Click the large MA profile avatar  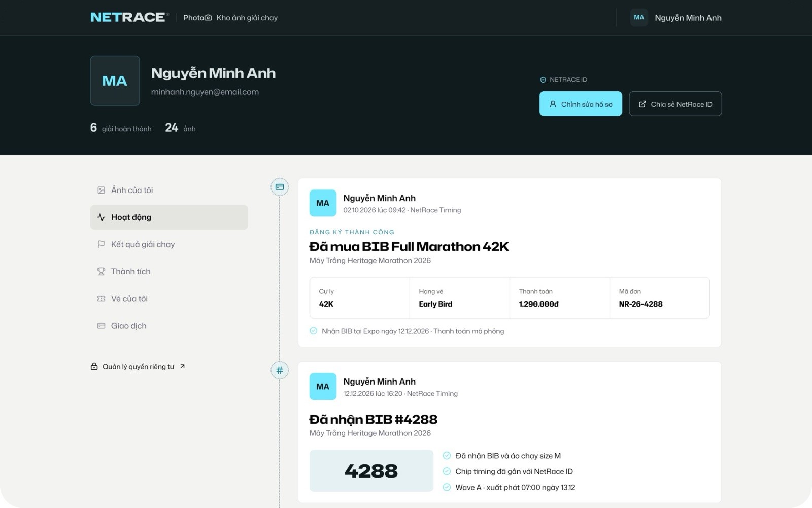coord(115,81)
